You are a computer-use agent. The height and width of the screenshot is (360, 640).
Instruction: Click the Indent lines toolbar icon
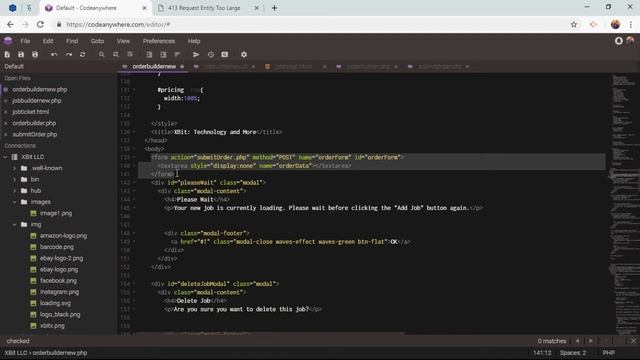(x=149, y=54)
